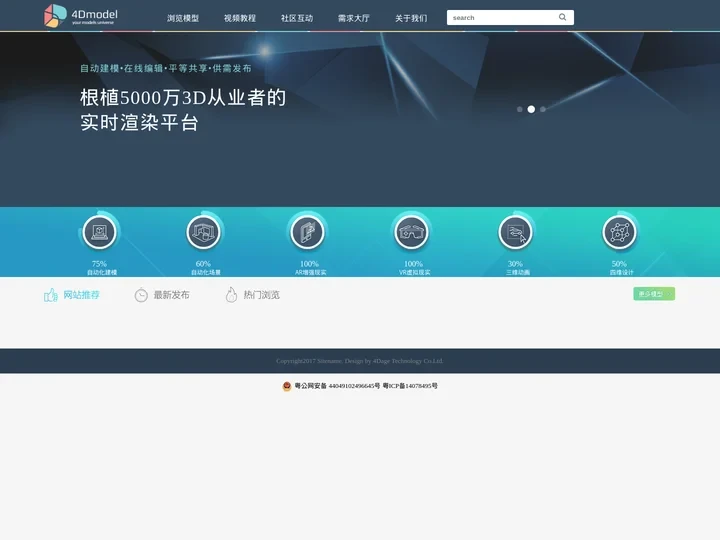The width and height of the screenshot is (720, 540).
Task: Click the 4Dmodel logo
Action: 81,16
